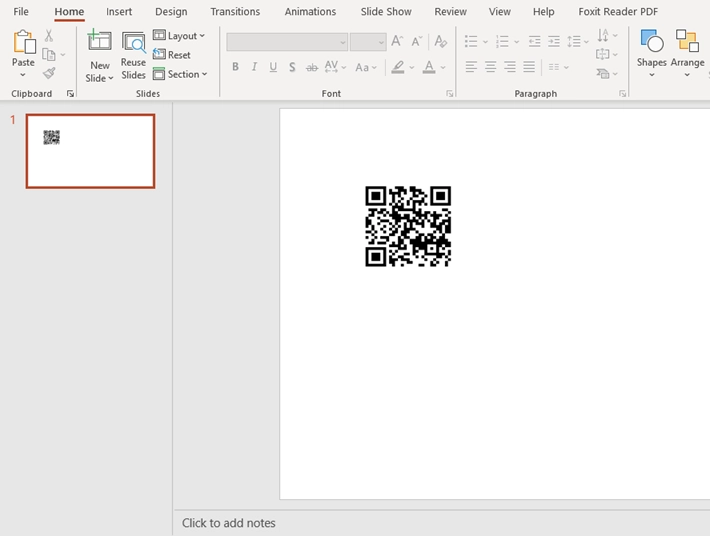The height and width of the screenshot is (536, 710).
Task: Align text left
Action: 471,67
